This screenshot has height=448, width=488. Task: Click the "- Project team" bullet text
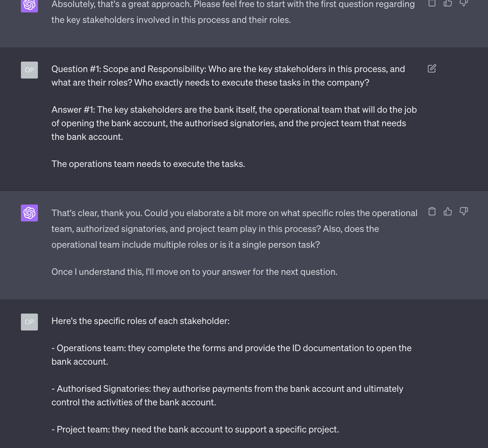click(x=195, y=429)
